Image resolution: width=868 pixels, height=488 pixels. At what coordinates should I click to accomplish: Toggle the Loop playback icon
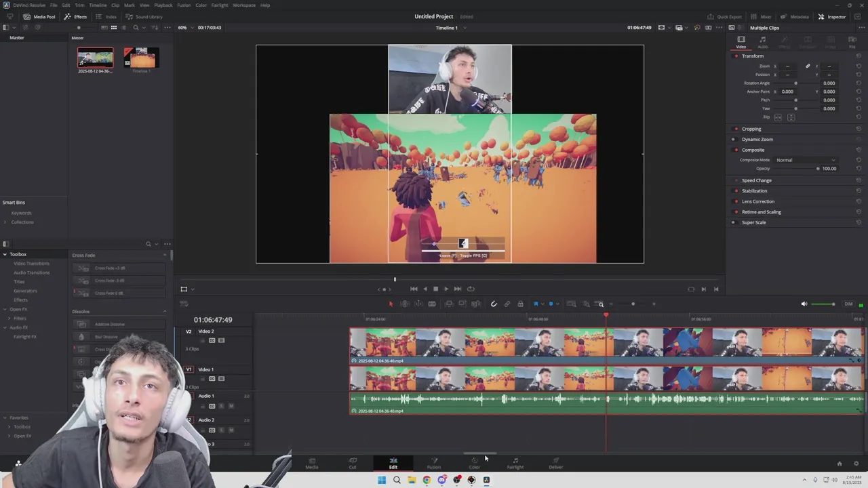click(471, 289)
